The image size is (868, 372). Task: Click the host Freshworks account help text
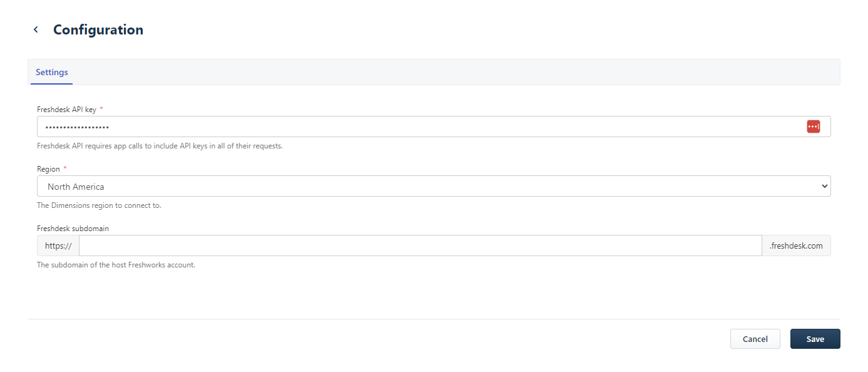pos(116,265)
